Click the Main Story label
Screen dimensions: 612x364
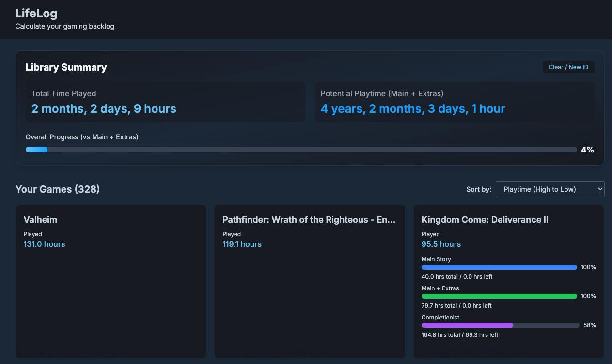(x=436, y=259)
